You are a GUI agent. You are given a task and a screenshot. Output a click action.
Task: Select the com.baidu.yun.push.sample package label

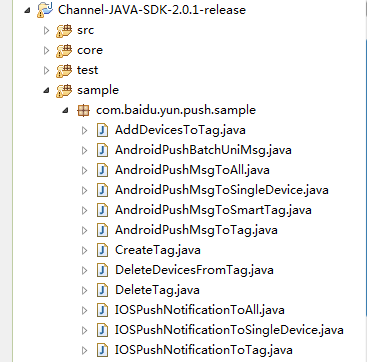pyautogui.click(x=176, y=110)
